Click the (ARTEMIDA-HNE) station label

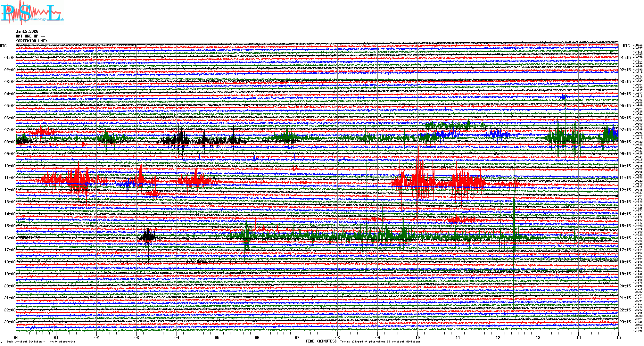(32, 41)
